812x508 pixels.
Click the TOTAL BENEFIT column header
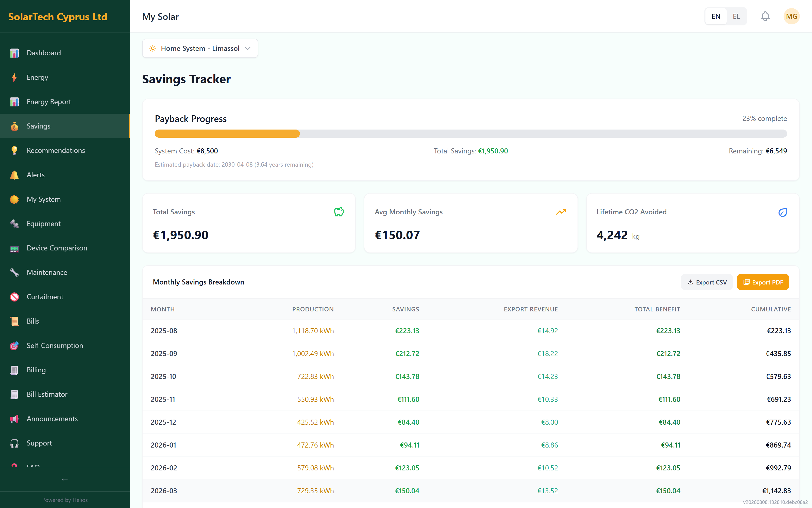click(657, 309)
